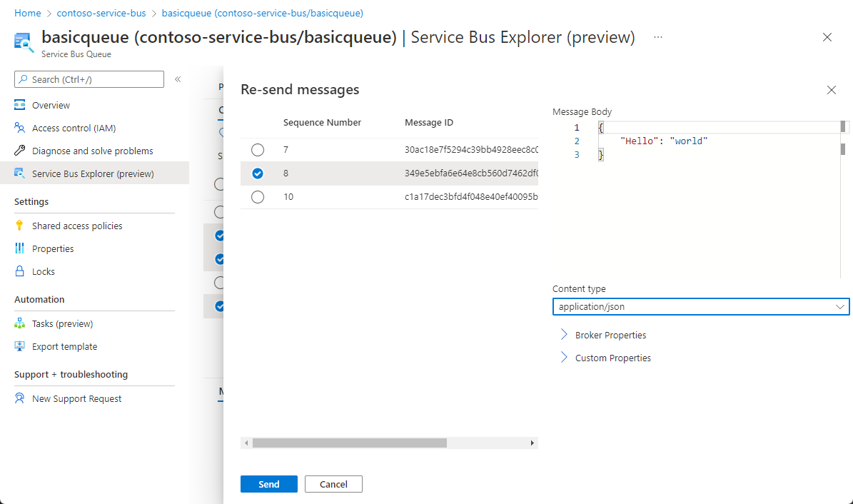853x504 pixels.
Task: Open New Support Request menu item
Action: [x=76, y=398]
